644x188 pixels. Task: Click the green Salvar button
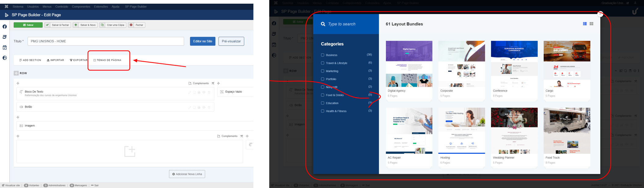point(28,25)
